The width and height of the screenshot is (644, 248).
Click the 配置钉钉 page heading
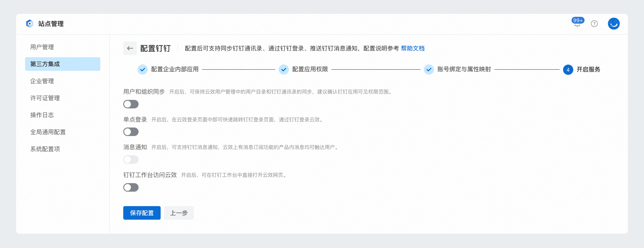155,48
